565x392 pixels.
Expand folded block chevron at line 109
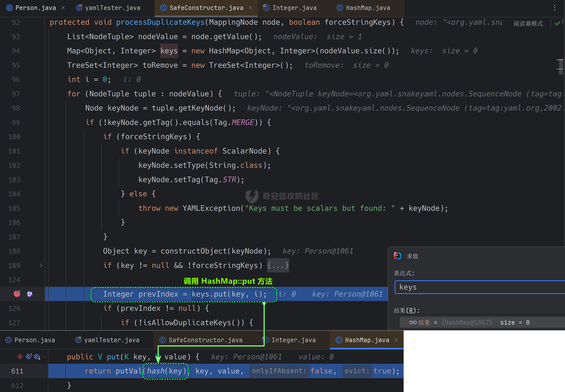(x=41, y=265)
